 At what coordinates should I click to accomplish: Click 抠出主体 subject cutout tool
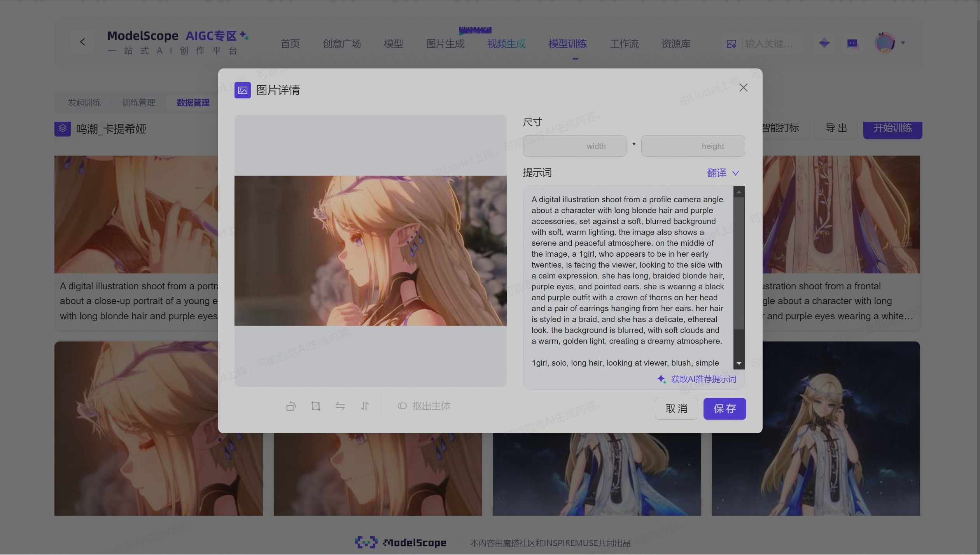tap(423, 406)
